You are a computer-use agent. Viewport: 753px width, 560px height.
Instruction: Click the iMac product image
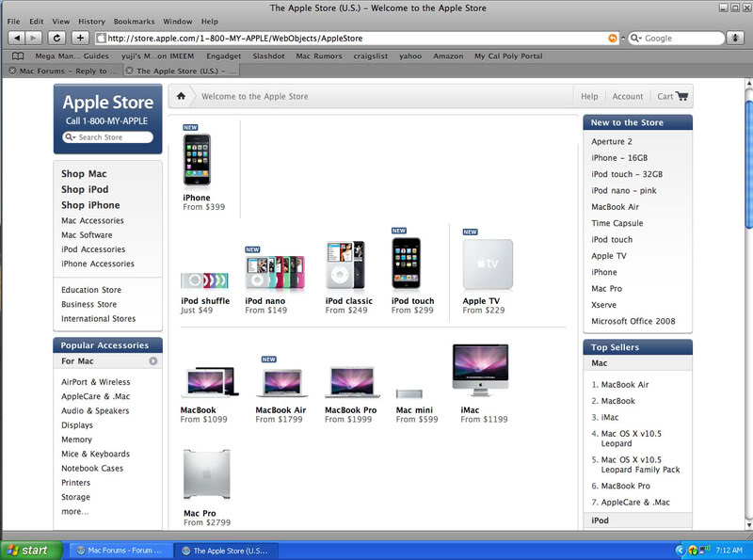480,370
